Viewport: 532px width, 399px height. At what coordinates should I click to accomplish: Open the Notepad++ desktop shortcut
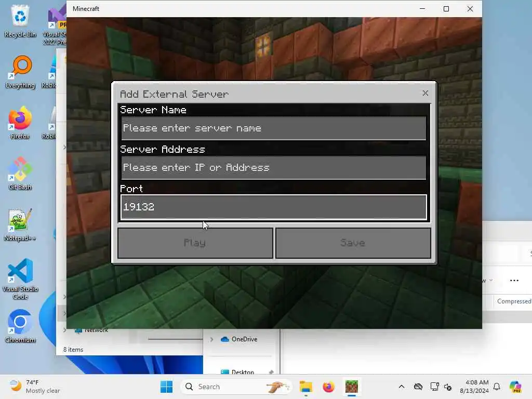pyautogui.click(x=20, y=224)
